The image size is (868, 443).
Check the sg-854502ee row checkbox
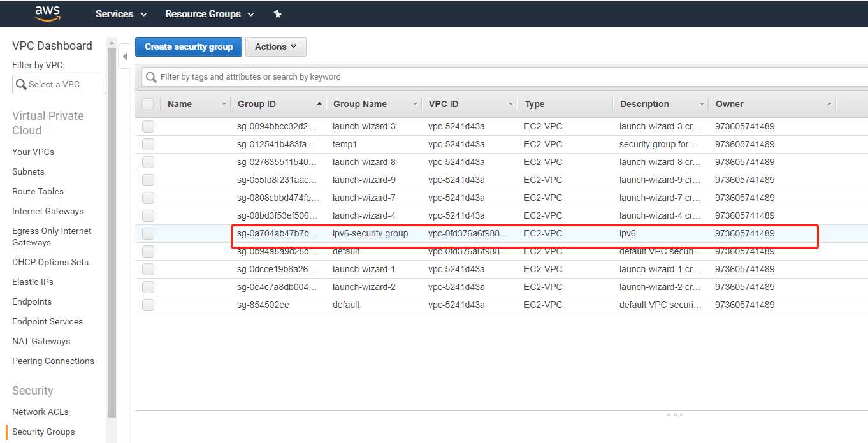148,305
